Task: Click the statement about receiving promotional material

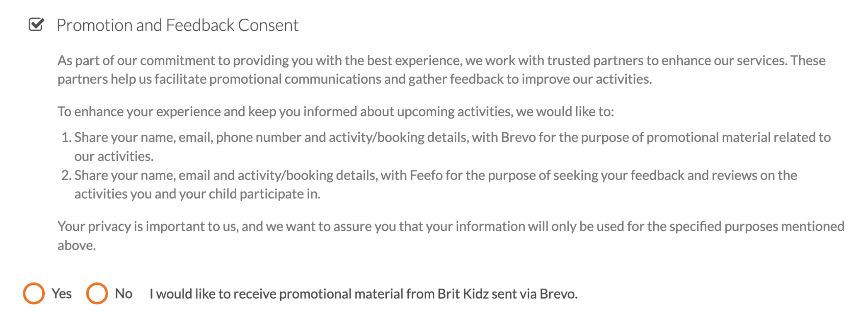Action: click(364, 294)
